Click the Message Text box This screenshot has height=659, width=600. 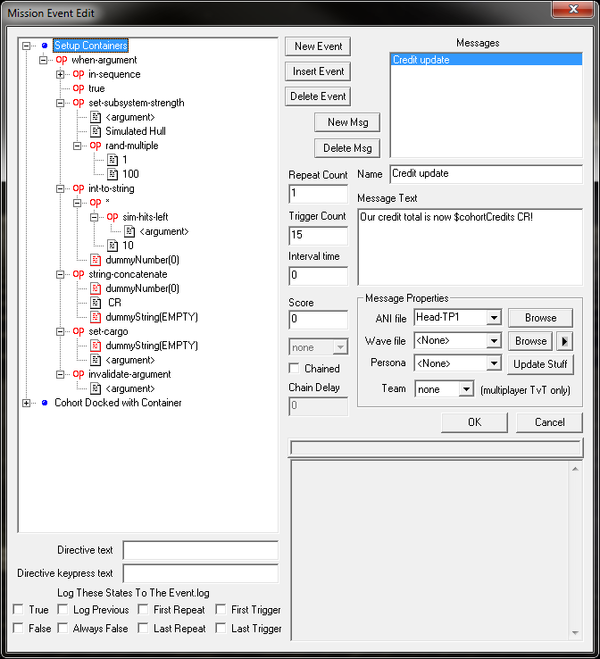point(469,245)
